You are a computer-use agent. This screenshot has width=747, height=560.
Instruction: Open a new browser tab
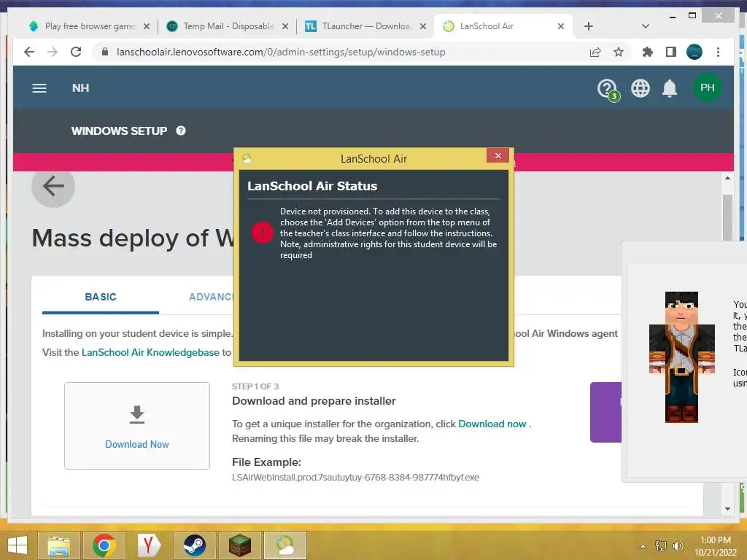[x=589, y=26]
